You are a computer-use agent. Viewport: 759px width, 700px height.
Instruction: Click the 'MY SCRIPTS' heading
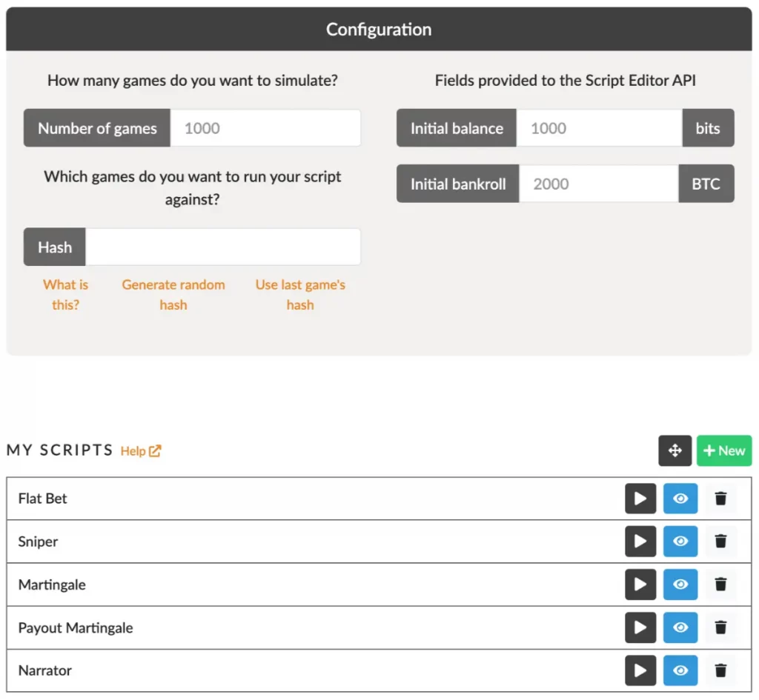pos(59,450)
